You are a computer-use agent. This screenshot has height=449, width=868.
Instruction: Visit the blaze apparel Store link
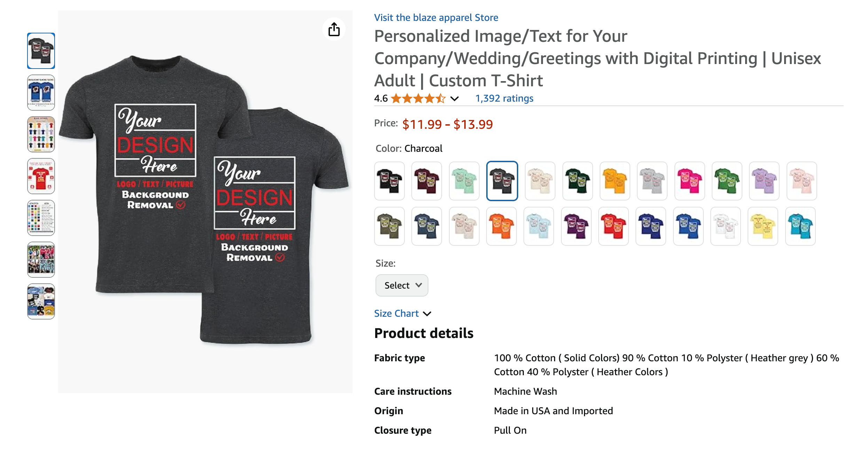(x=436, y=18)
